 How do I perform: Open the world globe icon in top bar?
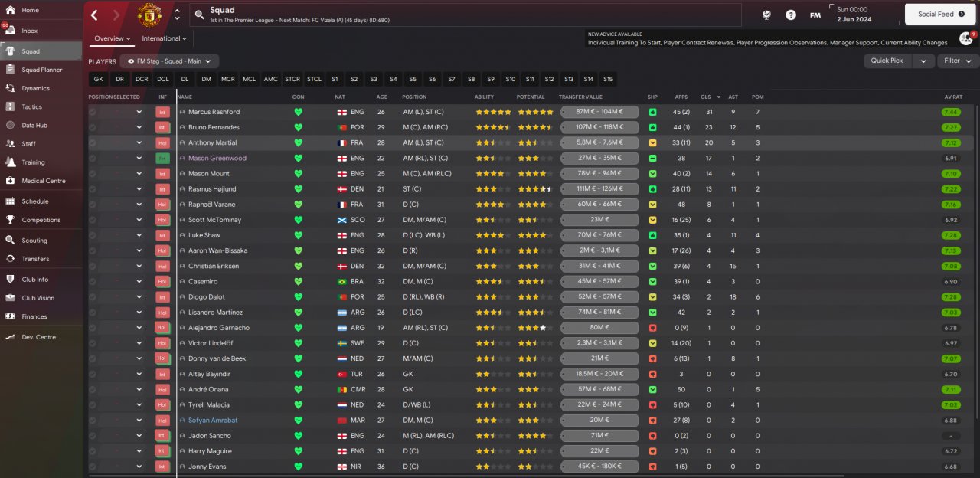coord(766,15)
